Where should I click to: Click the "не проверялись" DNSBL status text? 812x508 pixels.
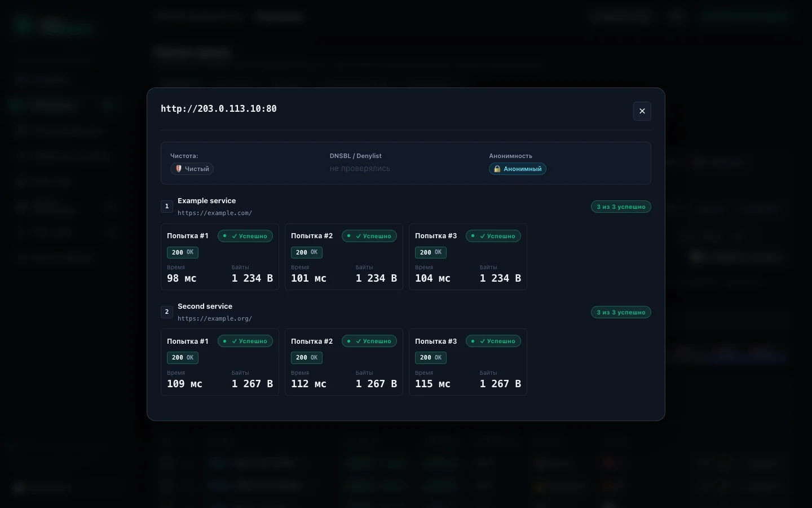coord(360,169)
